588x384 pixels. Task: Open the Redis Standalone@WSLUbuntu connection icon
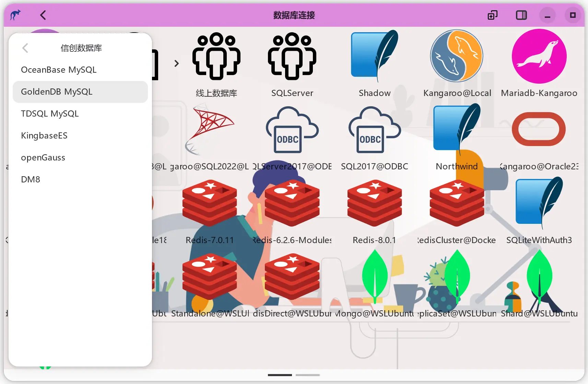point(210,277)
